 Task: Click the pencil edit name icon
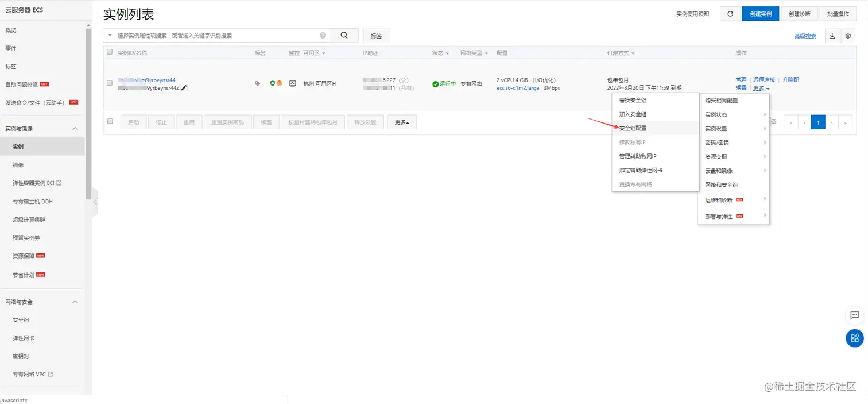click(x=184, y=88)
